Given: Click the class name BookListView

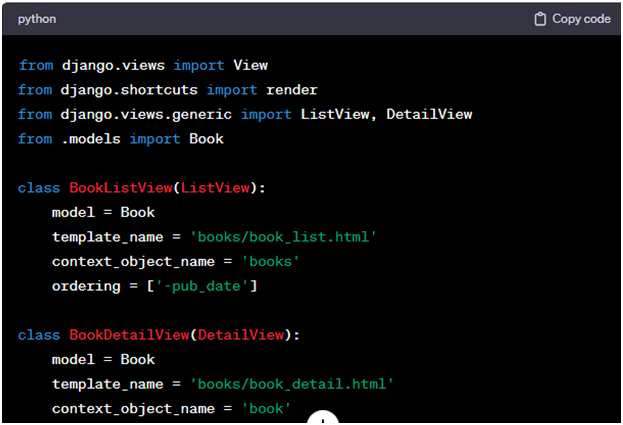Looking at the screenshot, I should [x=121, y=188].
